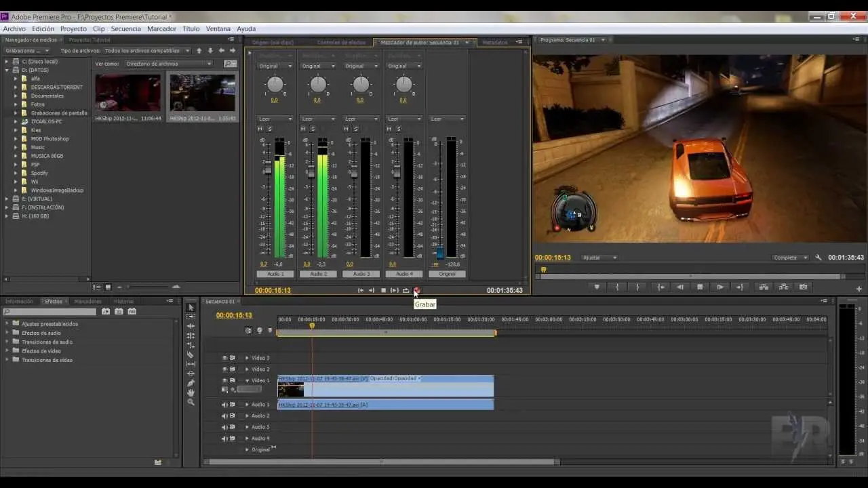Open the Completa resolution dropdown
The width and height of the screenshot is (868, 488).
point(791,258)
